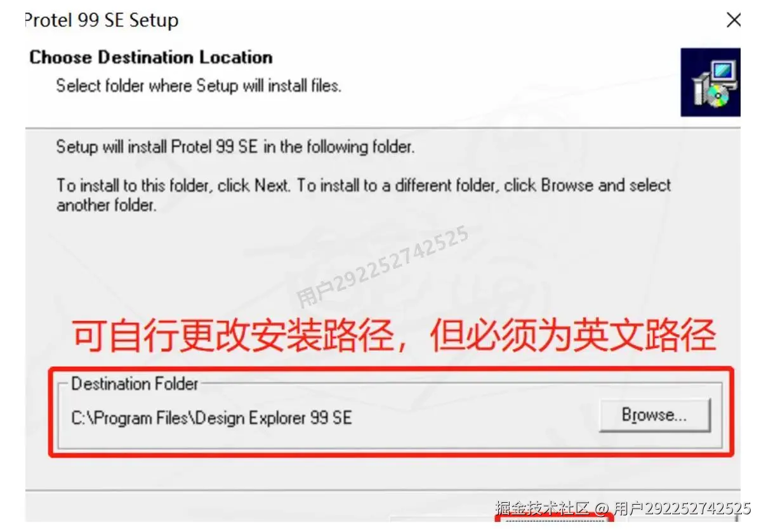Click the Select folder subtitle text
This screenshot has width=766, height=532.
click(199, 86)
